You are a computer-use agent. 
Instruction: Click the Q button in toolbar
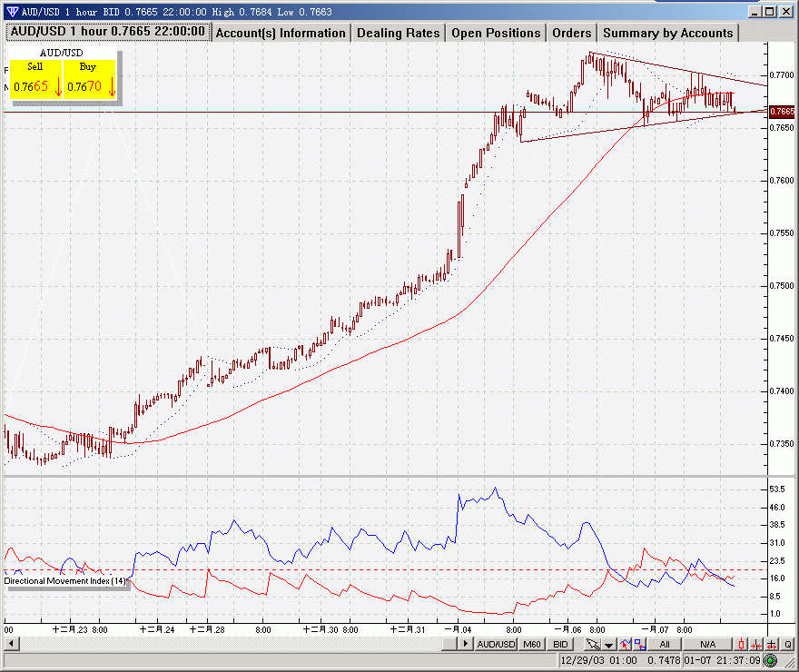(x=788, y=645)
